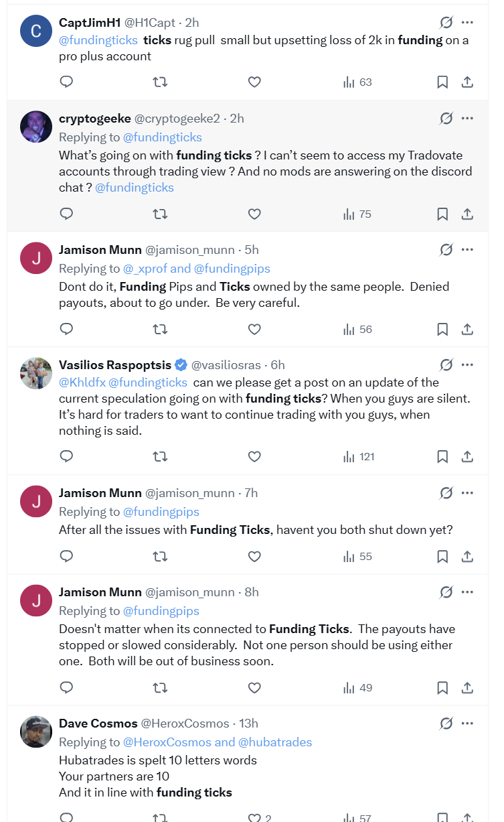Reply to CaptJimH1's rug pull tweet
This screenshot has height=822, width=504.
[x=66, y=82]
